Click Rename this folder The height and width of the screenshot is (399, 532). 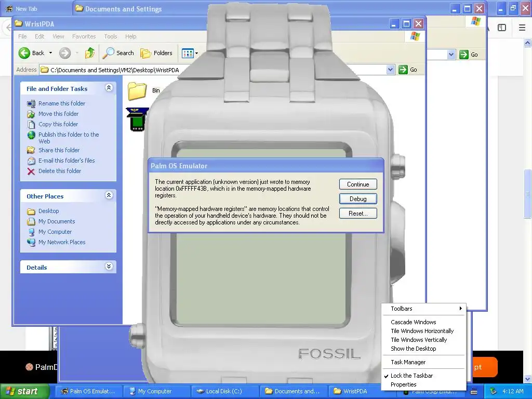pyautogui.click(x=61, y=103)
